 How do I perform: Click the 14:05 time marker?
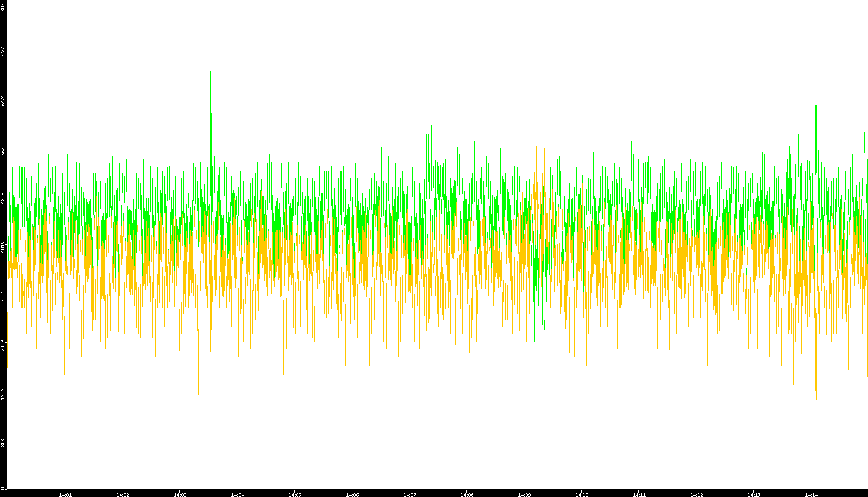coord(295,494)
